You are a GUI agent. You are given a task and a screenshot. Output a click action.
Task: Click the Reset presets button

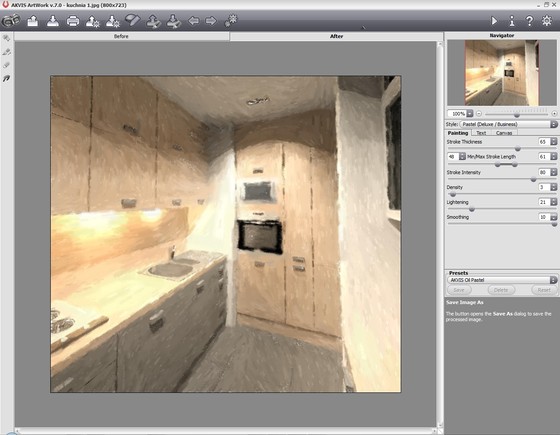pyautogui.click(x=544, y=290)
